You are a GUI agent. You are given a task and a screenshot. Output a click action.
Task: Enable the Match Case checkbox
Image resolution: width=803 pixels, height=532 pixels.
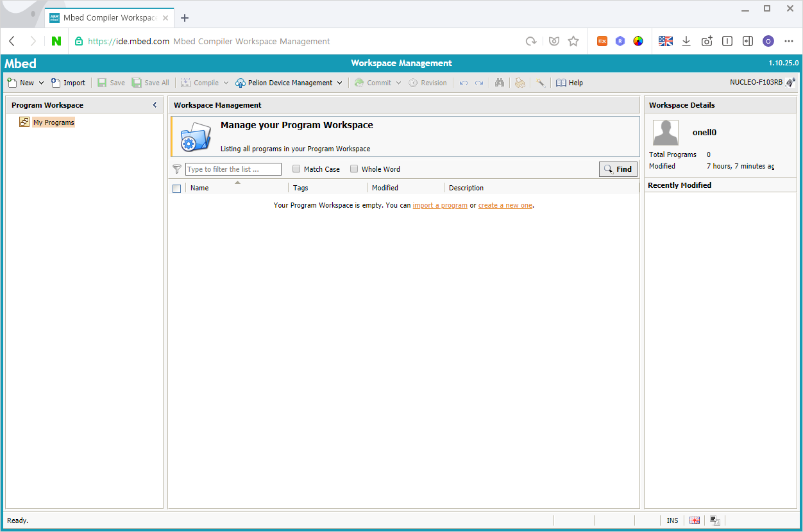tap(296, 169)
